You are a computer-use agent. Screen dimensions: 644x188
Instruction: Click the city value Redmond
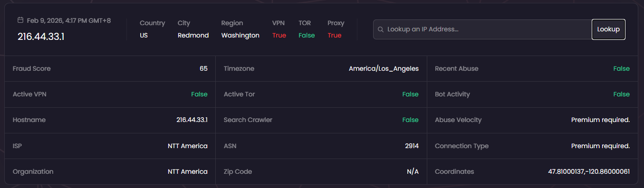point(193,35)
